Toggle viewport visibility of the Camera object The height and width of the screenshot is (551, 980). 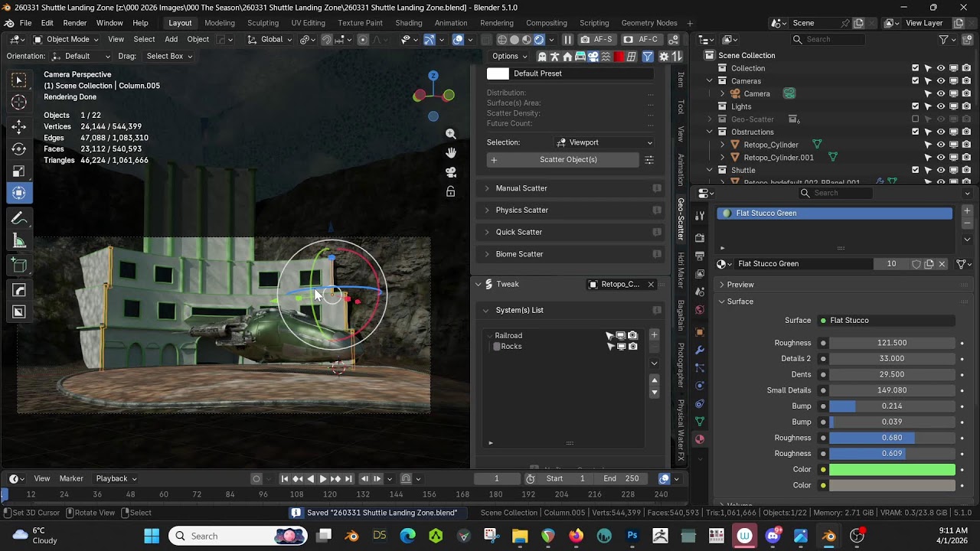point(941,93)
